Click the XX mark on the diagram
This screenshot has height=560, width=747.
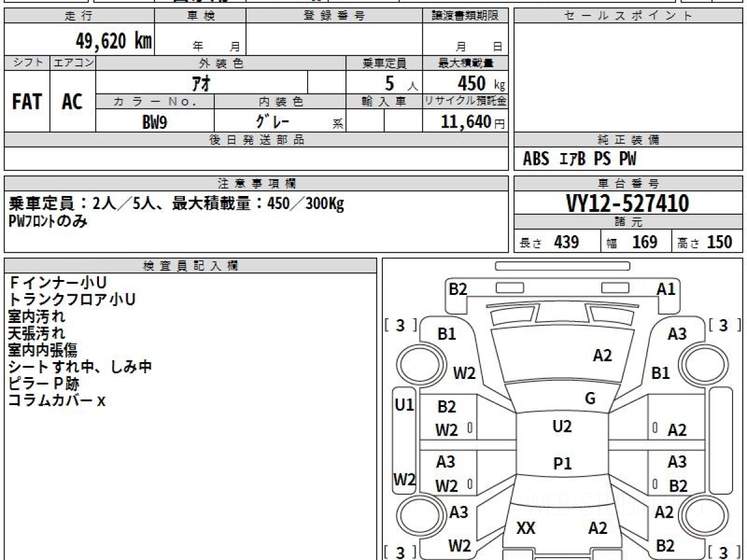coord(526,529)
